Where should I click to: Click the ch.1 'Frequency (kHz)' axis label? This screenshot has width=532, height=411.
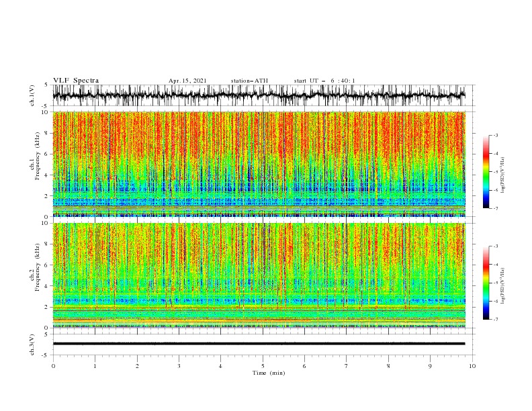point(38,156)
